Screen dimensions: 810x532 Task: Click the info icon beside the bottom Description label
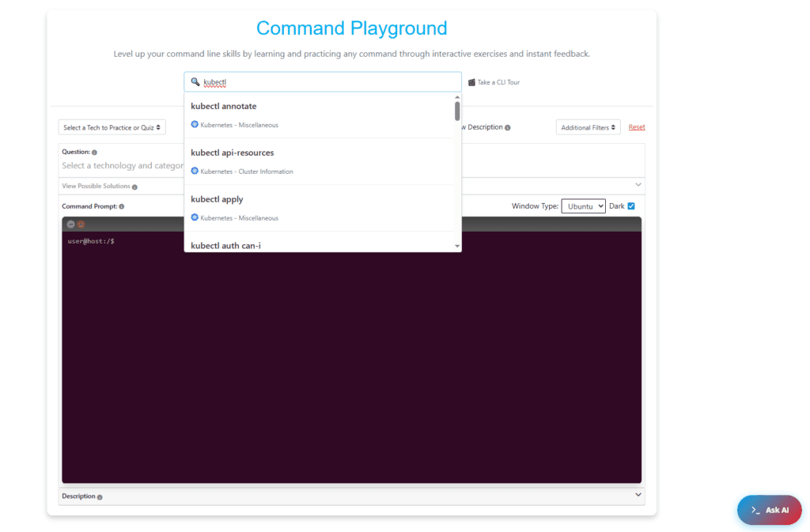click(100, 497)
